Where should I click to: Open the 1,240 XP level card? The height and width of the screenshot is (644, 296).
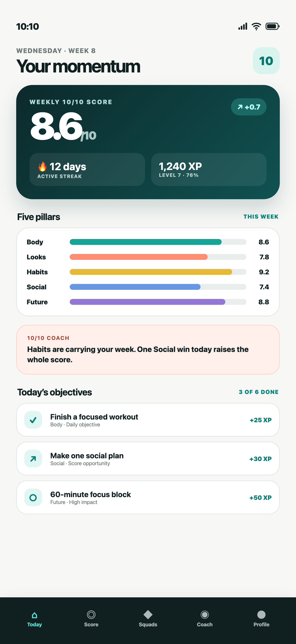tap(209, 169)
